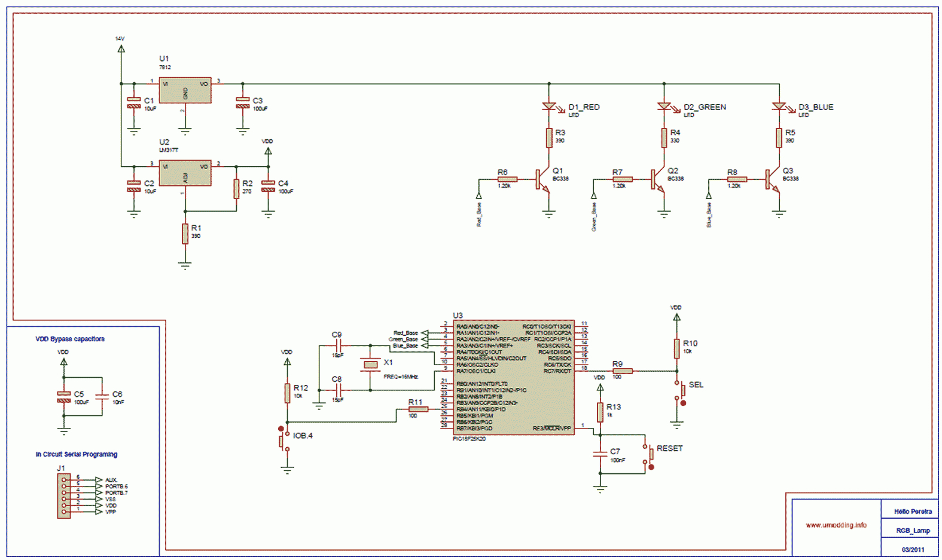Select transistor Q1 BC338
Image resolution: width=942 pixels, height=560 pixels.
pyautogui.click(x=543, y=179)
